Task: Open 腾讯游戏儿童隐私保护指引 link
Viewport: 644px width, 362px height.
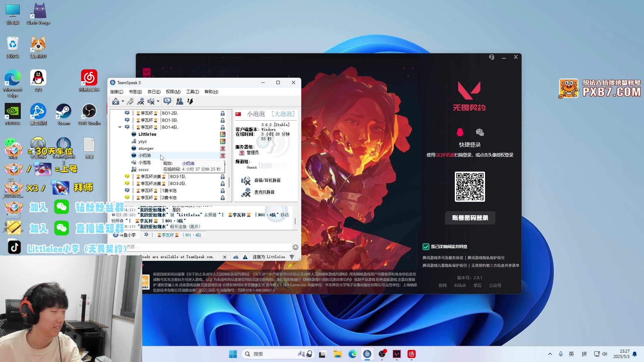Action: [x=444, y=265]
